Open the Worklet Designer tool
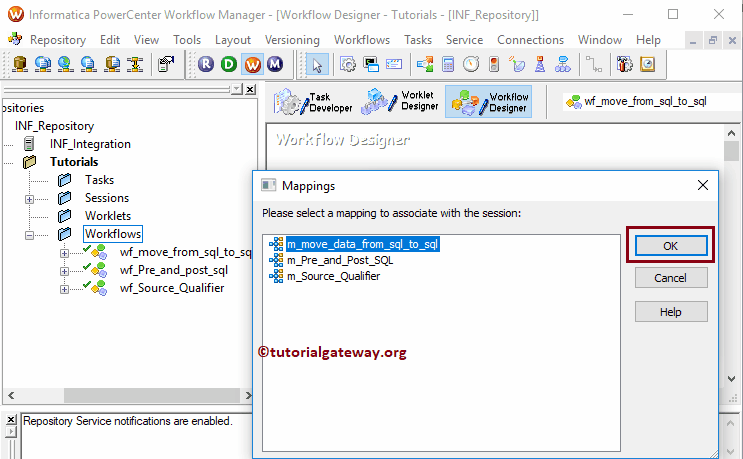743x459 pixels. [x=400, y=101]
